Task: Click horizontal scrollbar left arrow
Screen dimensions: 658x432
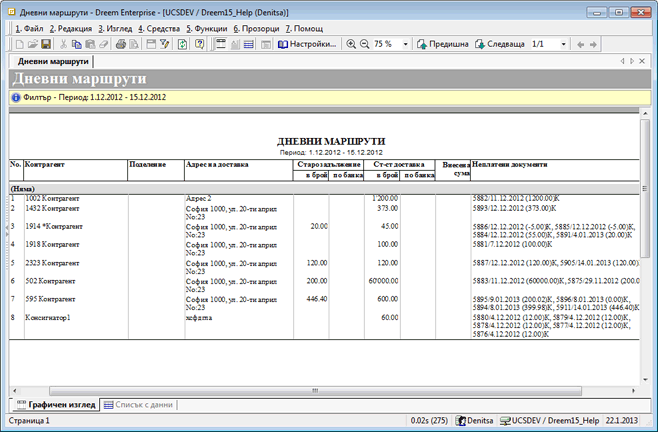Action: pos(15,390)
